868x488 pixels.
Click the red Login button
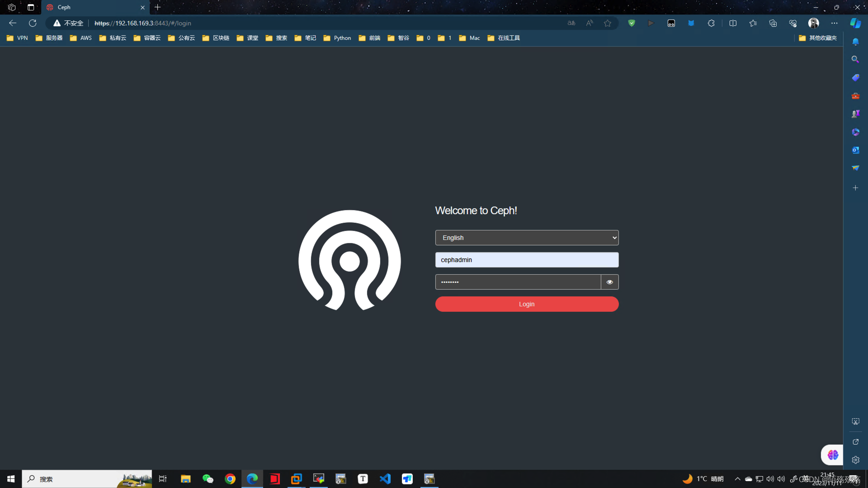527,304
